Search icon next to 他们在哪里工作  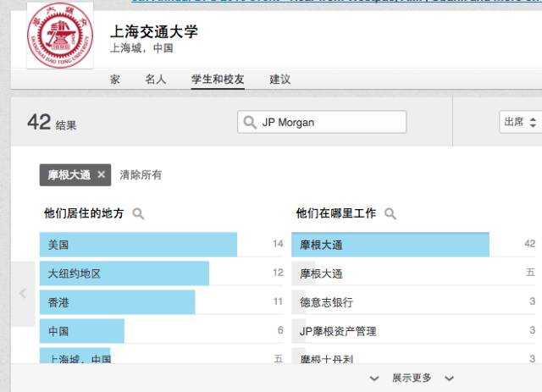click(390, 214)
